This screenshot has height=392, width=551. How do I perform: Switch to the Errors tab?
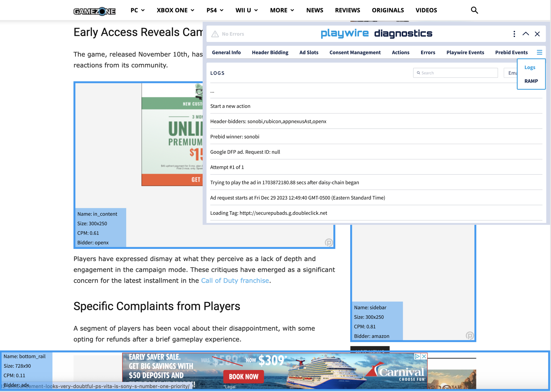pos(428,52)
